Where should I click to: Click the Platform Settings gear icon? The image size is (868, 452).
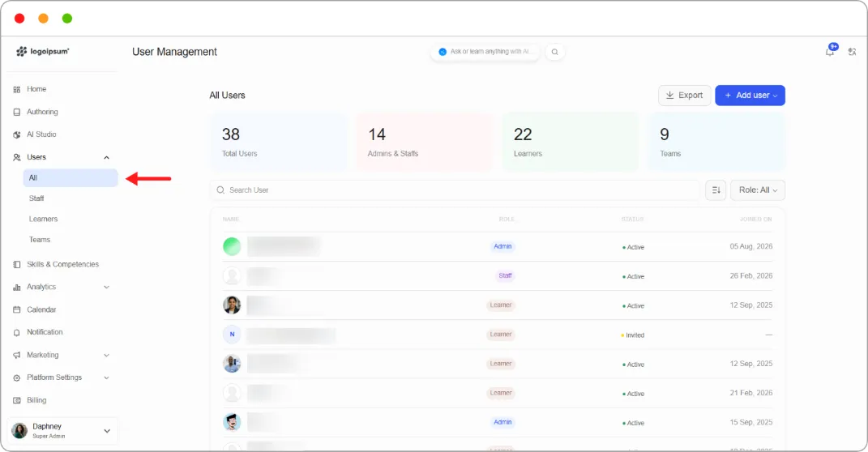point(16,377)
